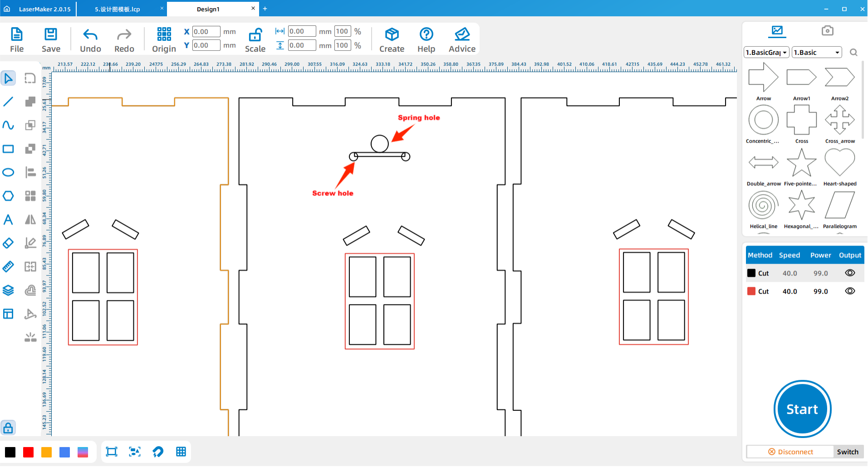Pick the orange color swatch
The image size is (868, 467).
[46, 452]
